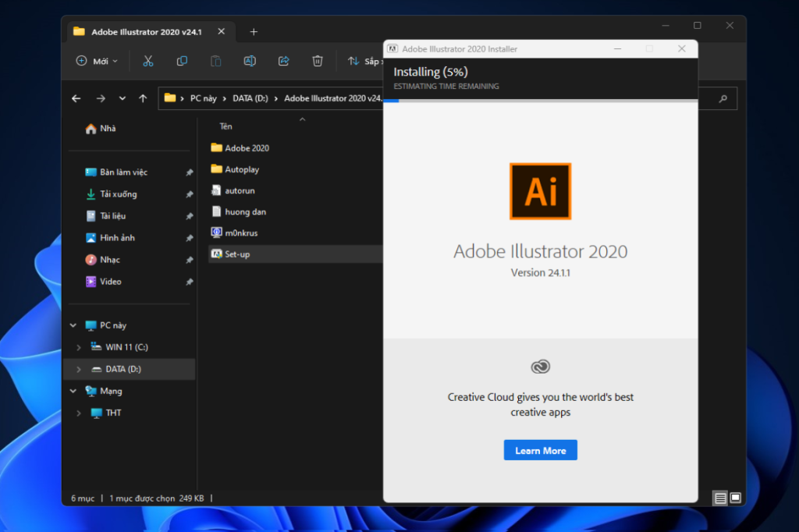
Task: Select PC này in navigation tree
Action: coord(112,325)
